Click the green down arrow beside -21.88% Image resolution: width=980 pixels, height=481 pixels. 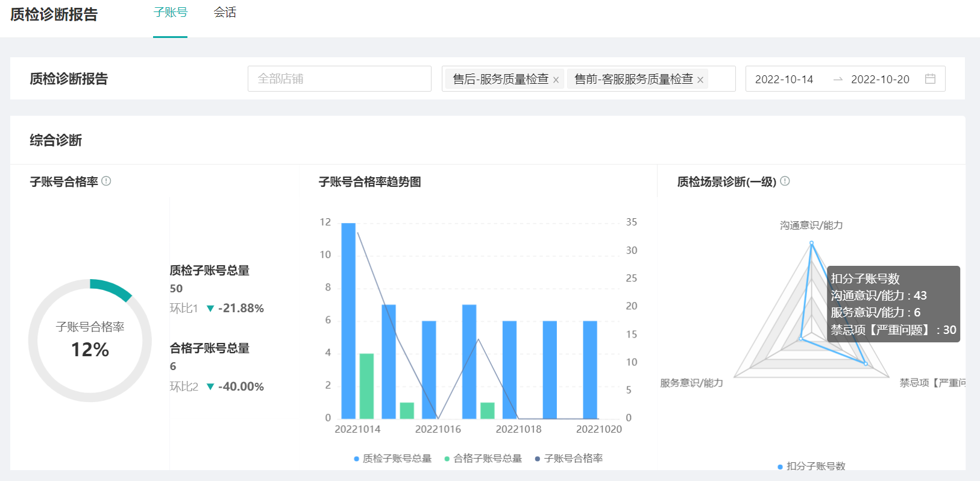coord(210,309)
